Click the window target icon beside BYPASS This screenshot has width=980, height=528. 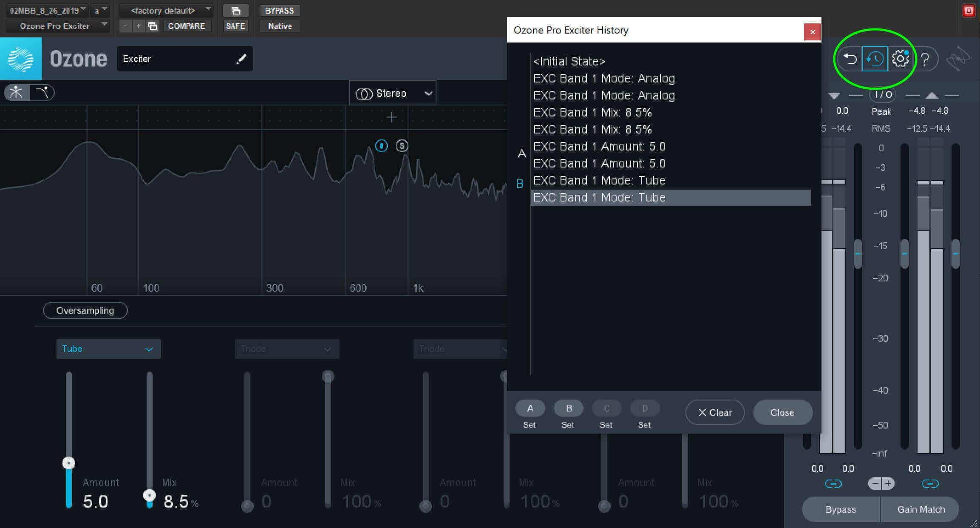[x=236, y=11]
